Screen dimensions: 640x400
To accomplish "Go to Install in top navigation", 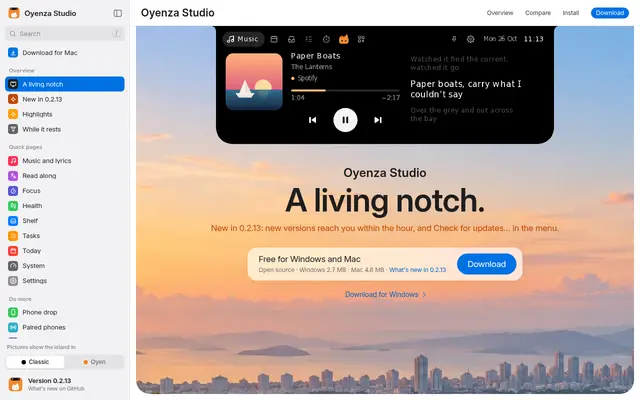I will (x=571, y=13).
